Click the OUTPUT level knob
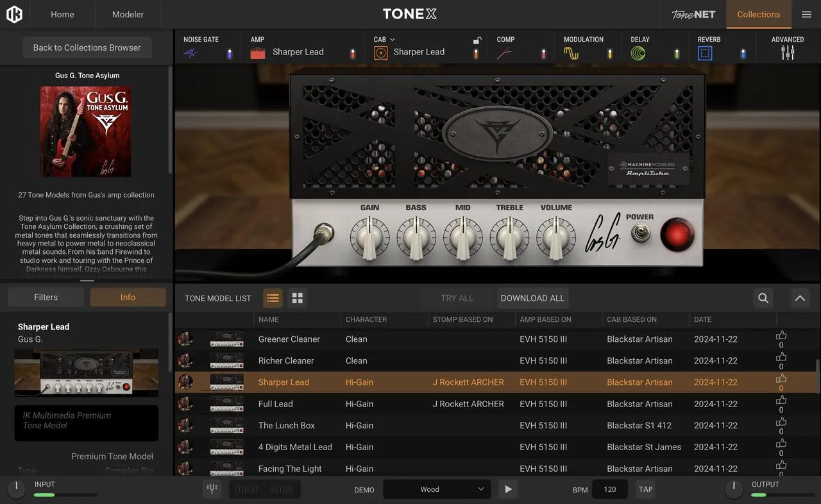Screen dimensions: 821x504 pos(734,490)
